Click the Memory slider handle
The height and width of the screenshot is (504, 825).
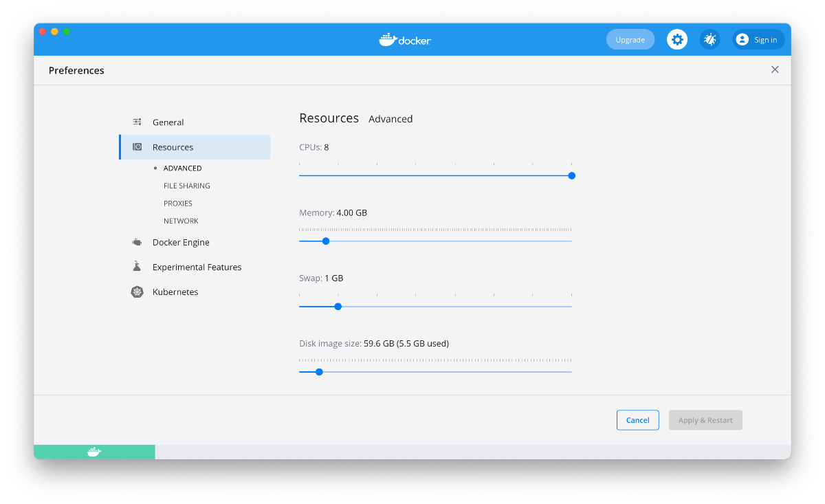point(326,241)
